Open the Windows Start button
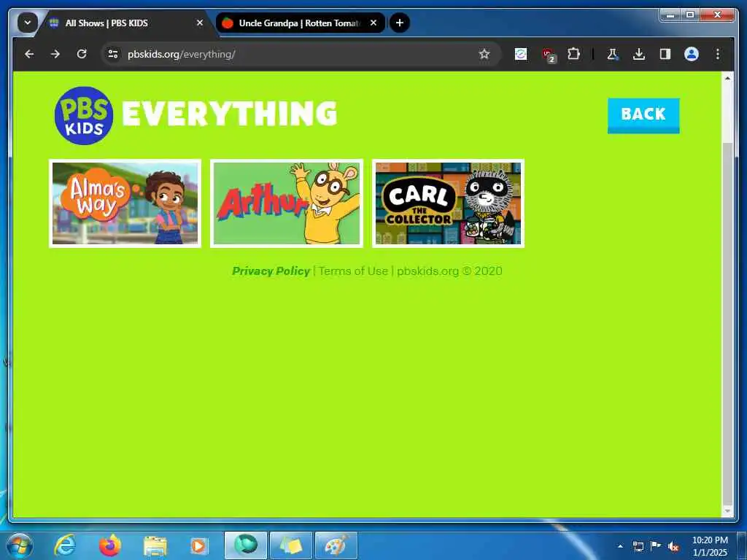The height and width of the screenshot is (560, 747). (x=19, y=545)
